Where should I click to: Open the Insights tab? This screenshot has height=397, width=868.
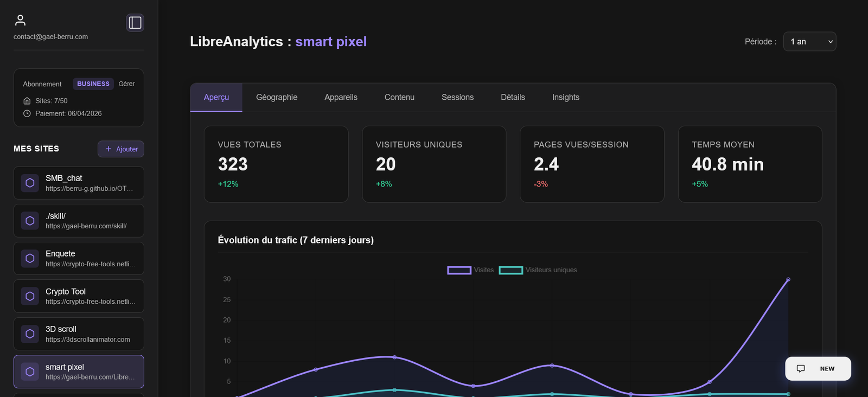pos(566,98)
